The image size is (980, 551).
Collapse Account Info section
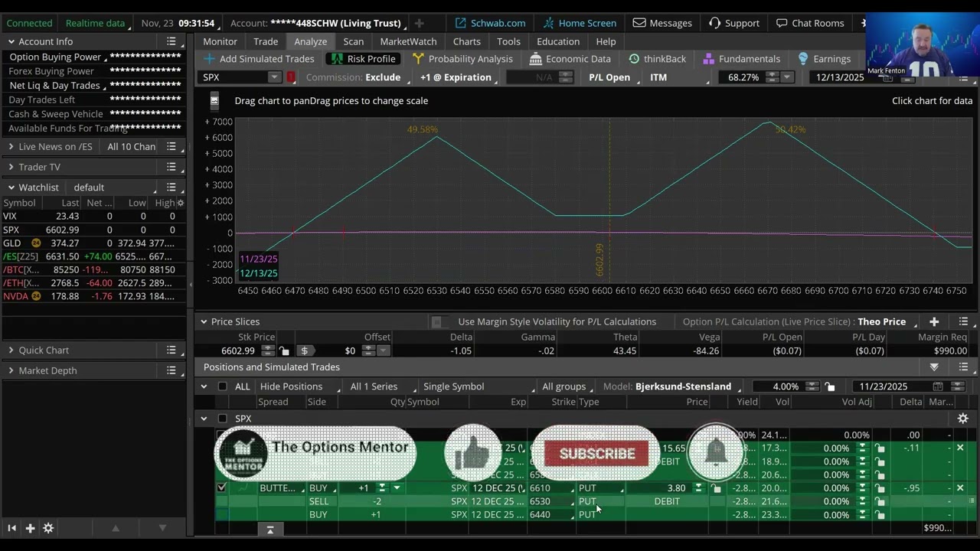pyautogui.click(x=11, y=41)
